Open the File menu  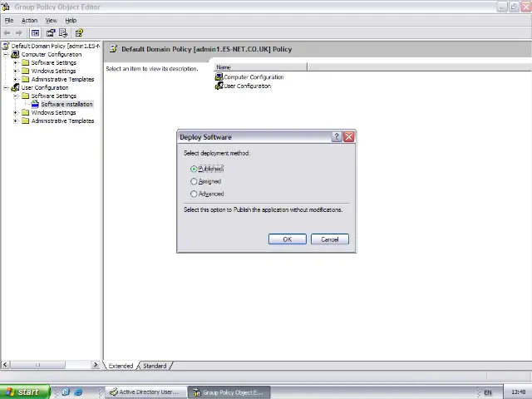click(x=9, y=20)
